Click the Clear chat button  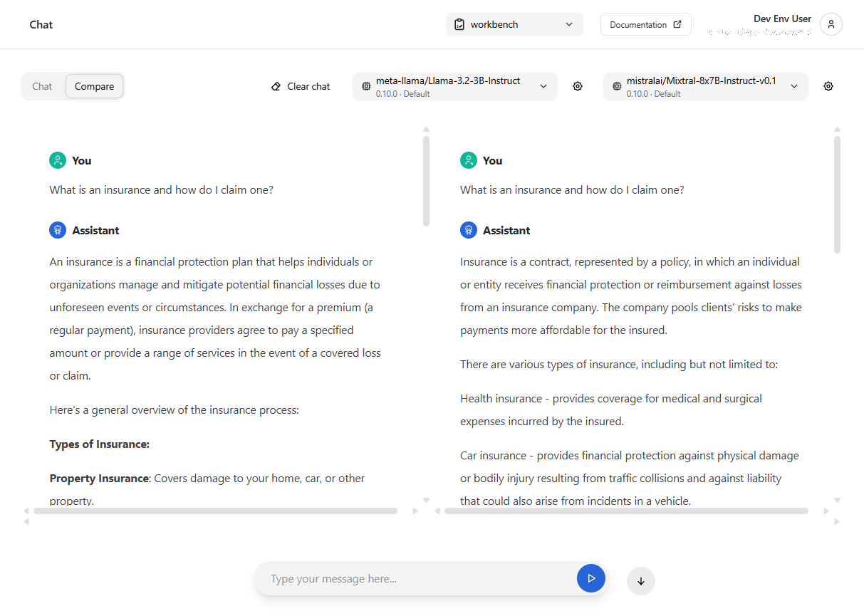pos(301,86)
